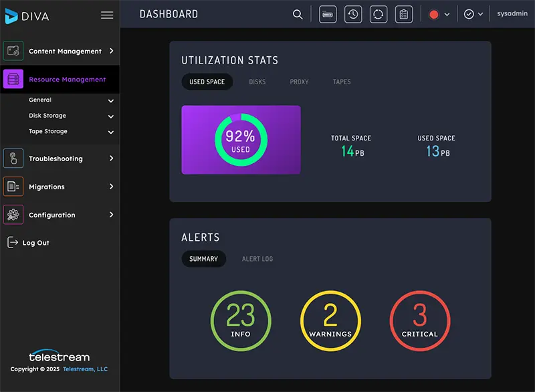Screen dimensions: 535x392
Task: Open the clipboard jobs icon
Action: [x=404, y=13]
